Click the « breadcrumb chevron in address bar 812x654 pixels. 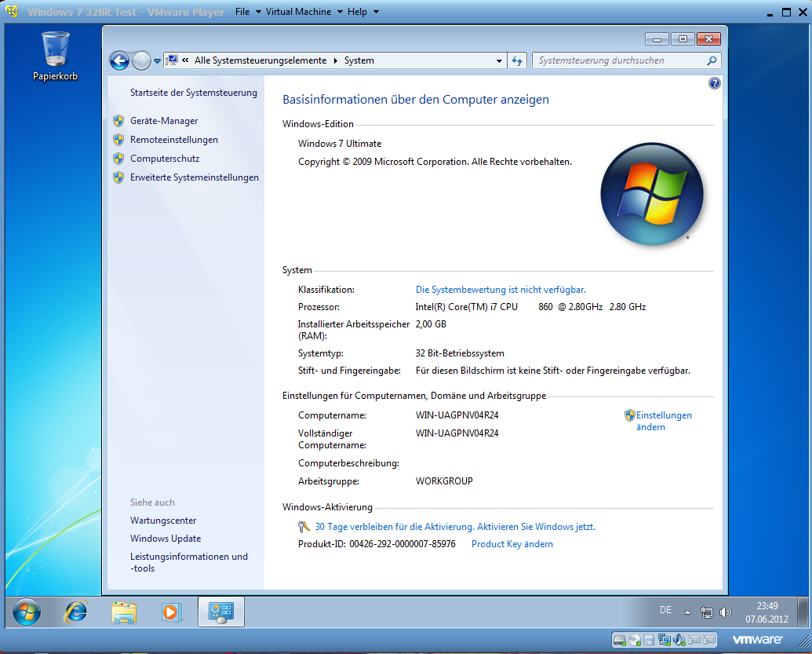pyautogui.click(x=185, y=60)
